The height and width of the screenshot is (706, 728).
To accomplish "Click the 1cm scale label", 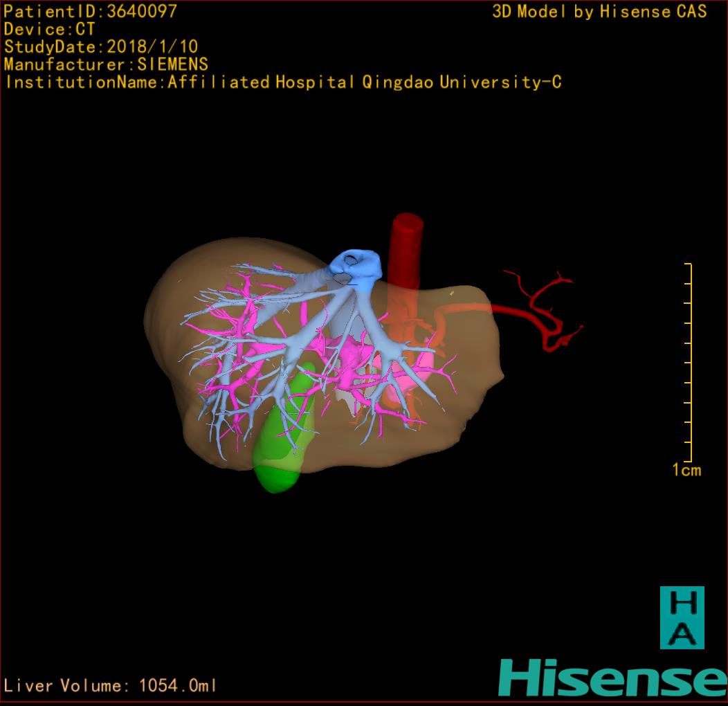I will (x=686, y=470).
